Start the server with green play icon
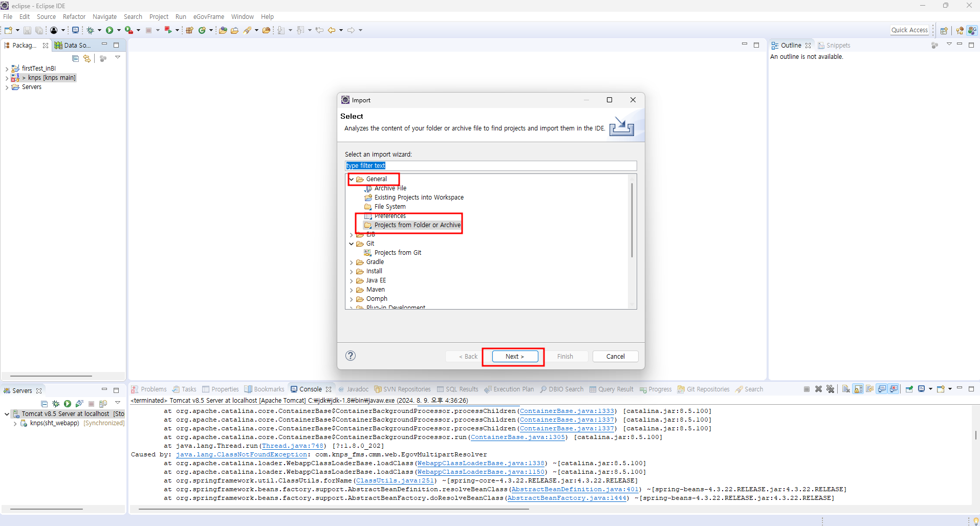 pos(68,404)
